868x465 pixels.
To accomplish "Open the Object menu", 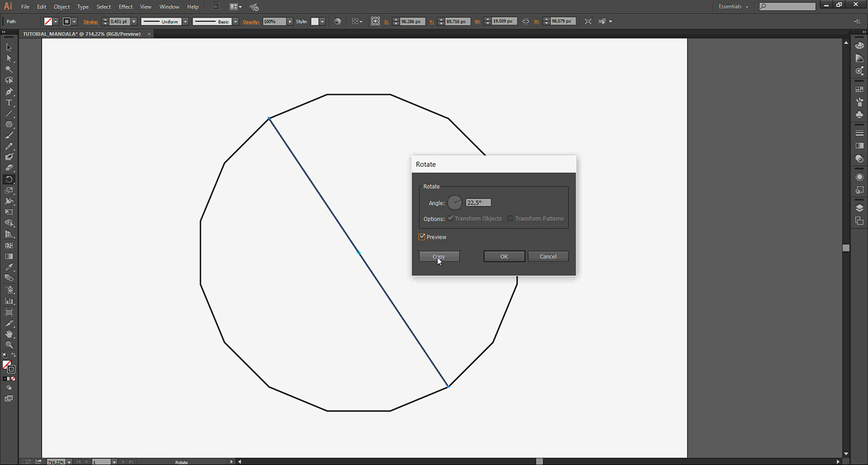I will point(61,7).
